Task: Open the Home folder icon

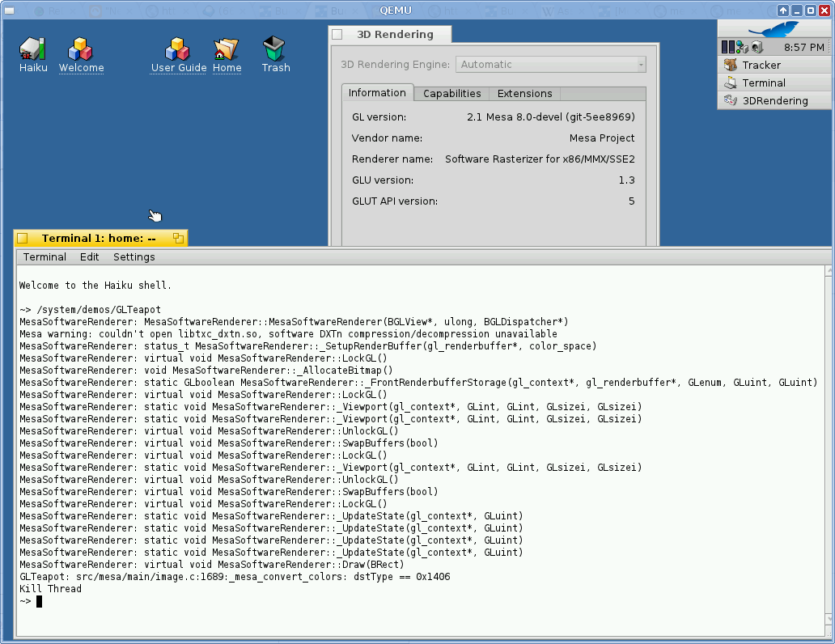Action: pos(227,49)
